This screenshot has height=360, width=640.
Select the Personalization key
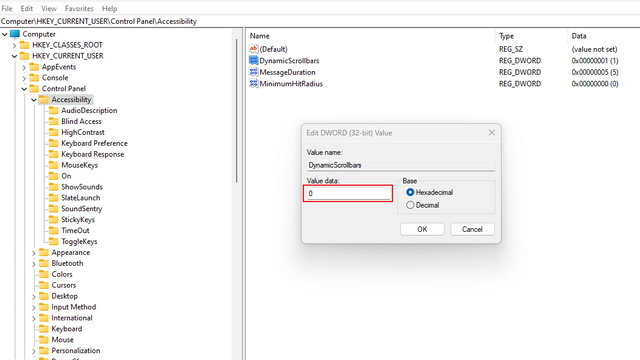(76, 351)
